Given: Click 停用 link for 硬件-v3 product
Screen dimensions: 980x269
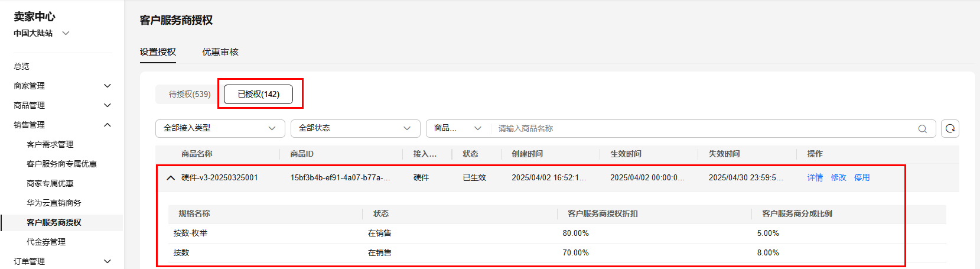Looking at the screenshot, I should tap(862, 177).
